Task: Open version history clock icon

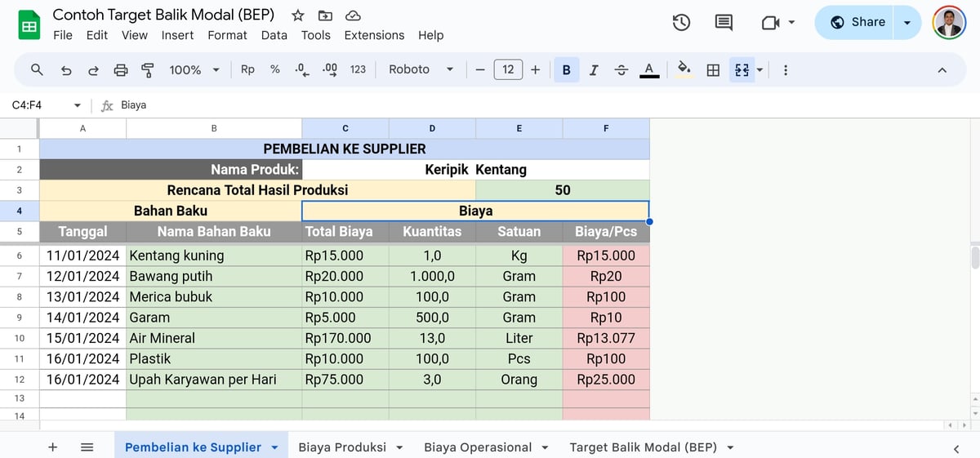Action: coord(682,23)
